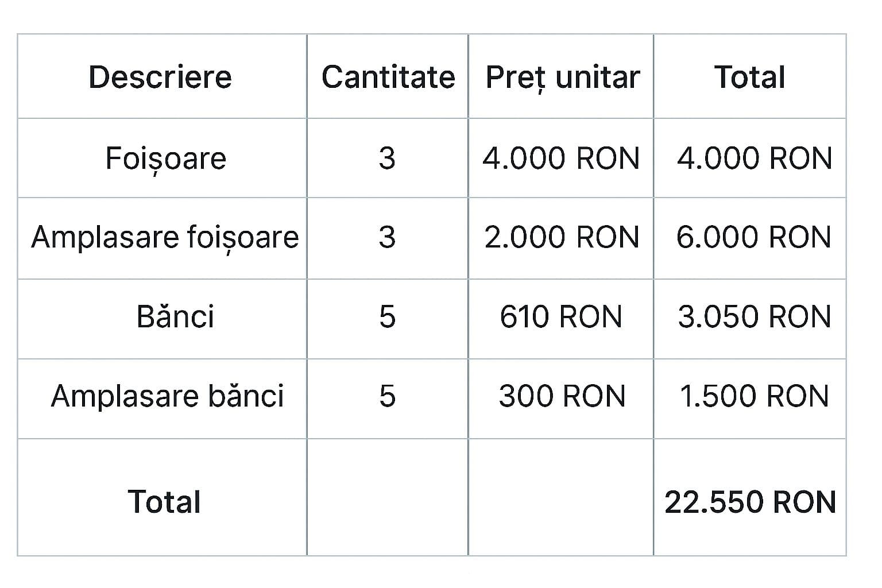Viewport: 882px width, 588px height.
Task: Select the 22.550 RON grand total cell
Action: [750, 502]
